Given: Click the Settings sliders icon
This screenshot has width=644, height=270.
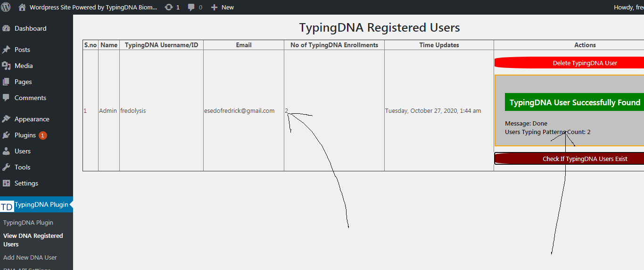Looking at the screenshot, I should pos(6,183).
